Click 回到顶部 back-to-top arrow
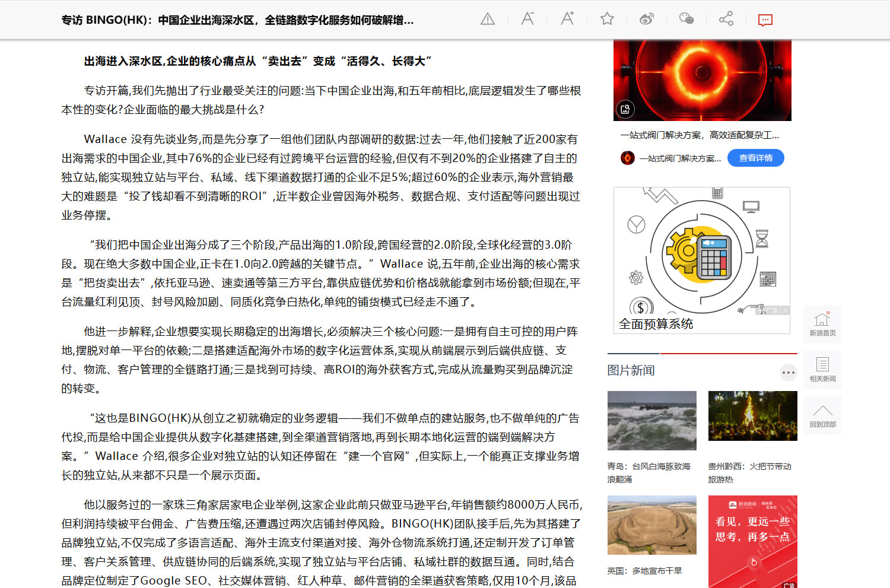The image size is (890, 588). tap(822, 415)
